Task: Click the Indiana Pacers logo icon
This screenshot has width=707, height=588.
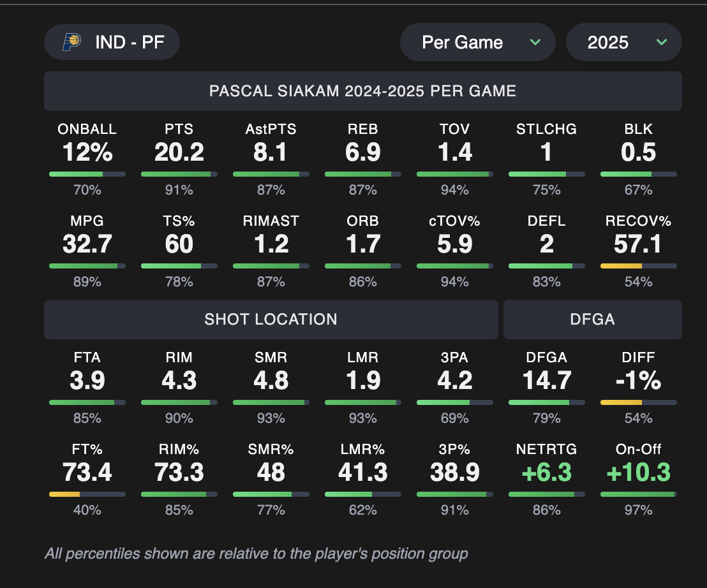Action: [71, 43]
